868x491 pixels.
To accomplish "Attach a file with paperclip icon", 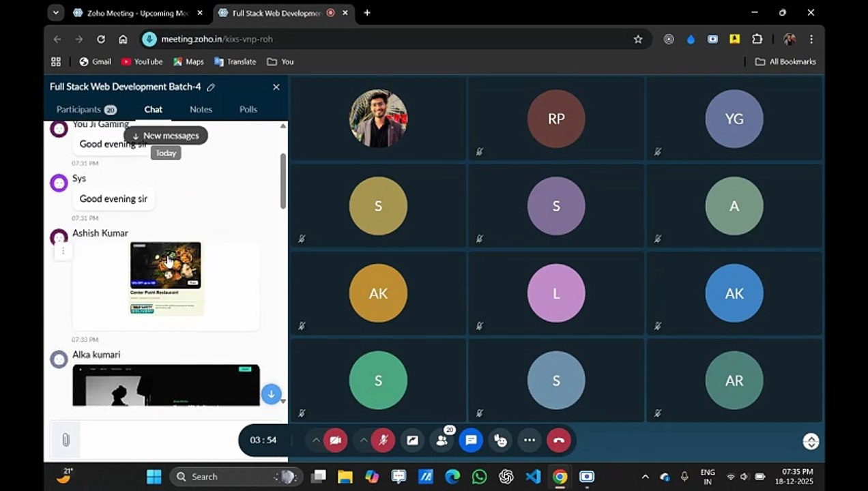I will pos(66,441).
